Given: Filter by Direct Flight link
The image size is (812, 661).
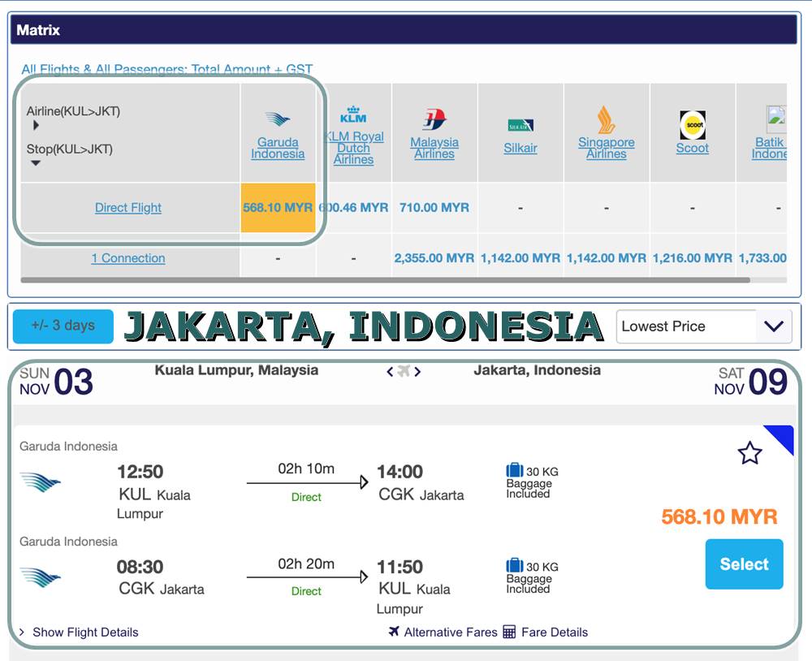Looking at the screenshot, I should coord(128,208).
